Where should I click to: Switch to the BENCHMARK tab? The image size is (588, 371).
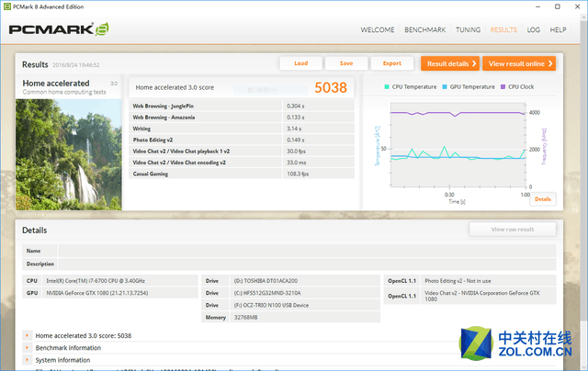point(424,30)
